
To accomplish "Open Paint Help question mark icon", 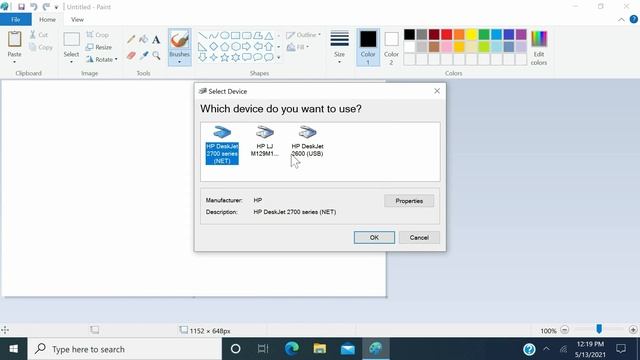I will pyautogui.click(x=633, y=19).
